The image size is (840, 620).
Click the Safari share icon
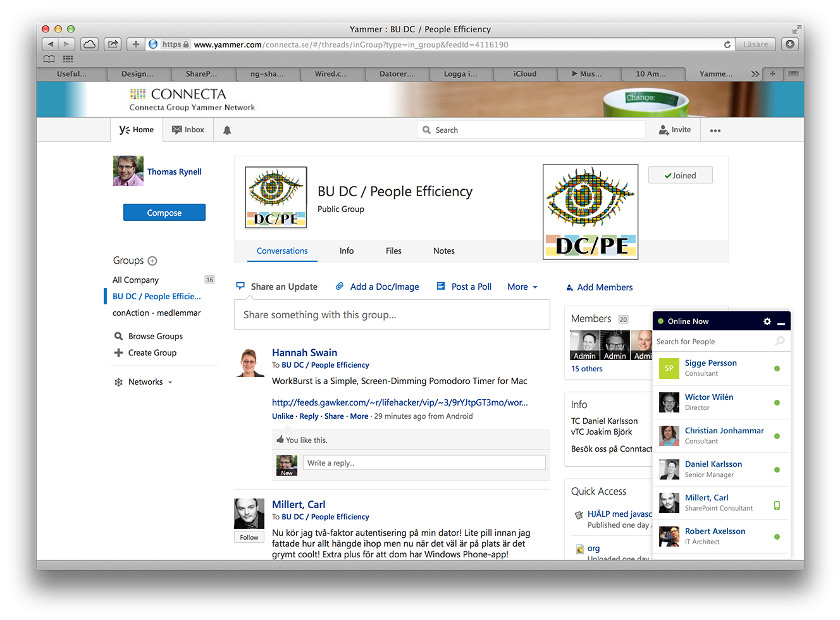tap(113, 44)
